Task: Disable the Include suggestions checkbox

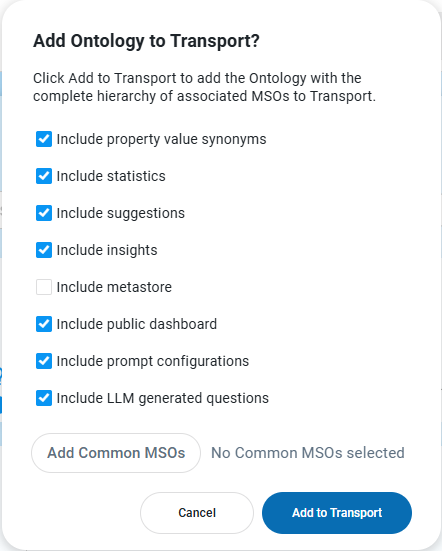Action: pos(44,213)
